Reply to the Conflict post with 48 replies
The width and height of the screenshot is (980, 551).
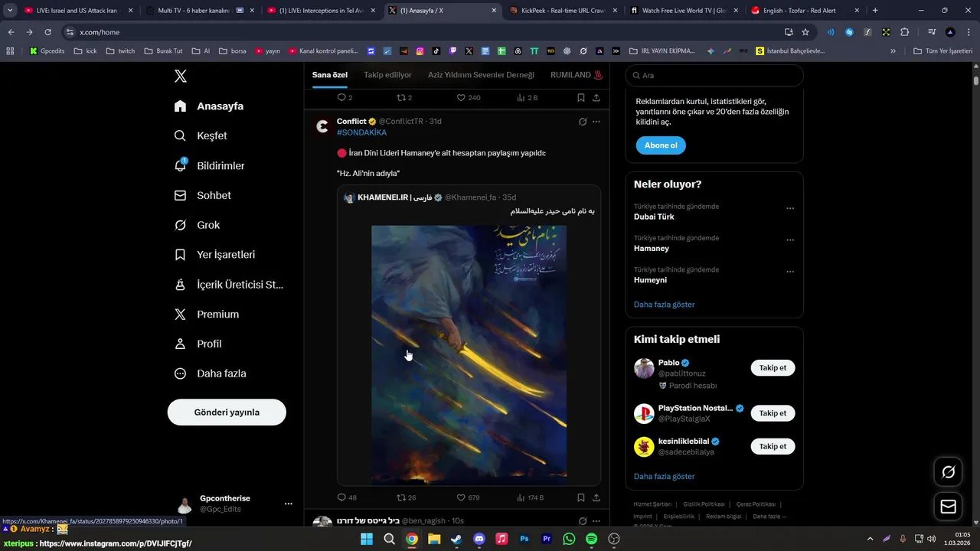tap(347, 497)
